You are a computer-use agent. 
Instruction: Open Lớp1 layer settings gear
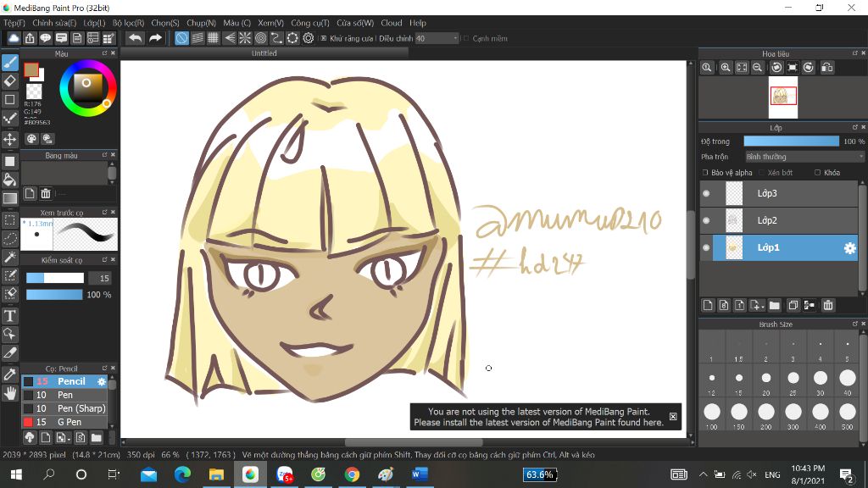point(849,248)
